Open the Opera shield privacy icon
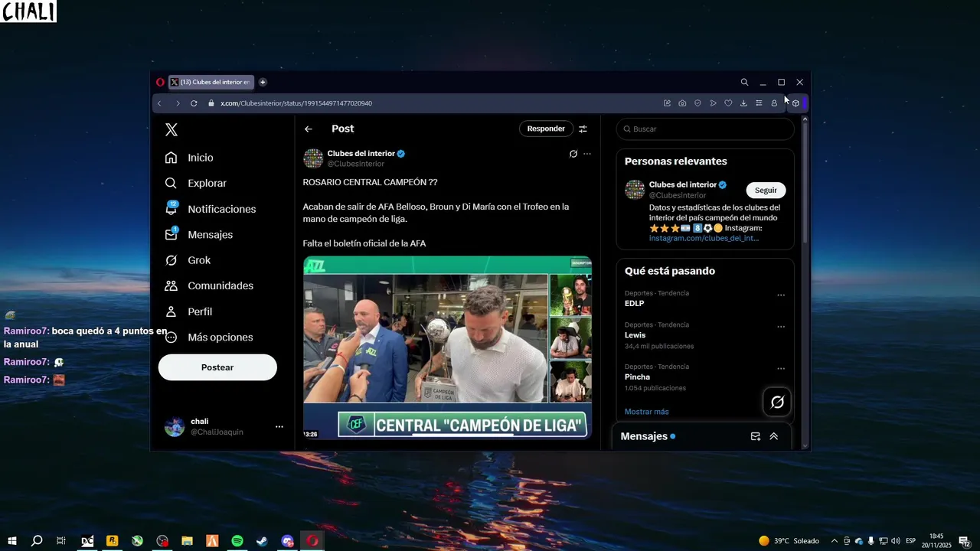This screenshot has width=980, height=551. coord(697,103)
